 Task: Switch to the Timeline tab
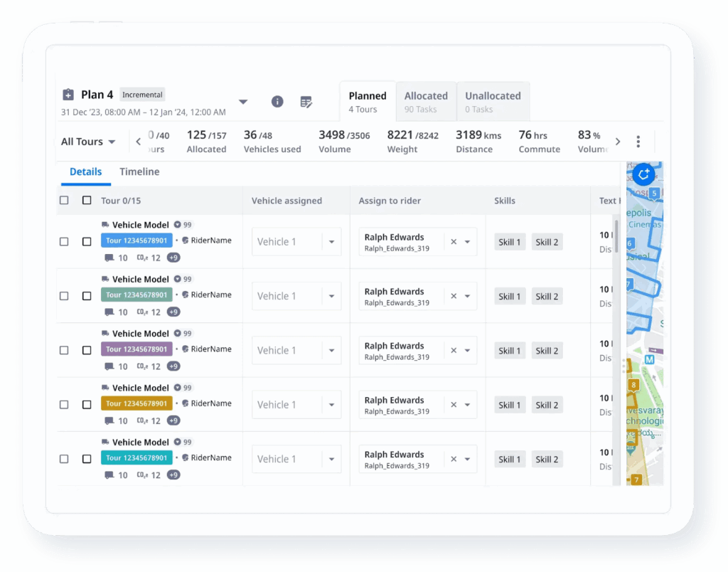(x=139, y=171)
